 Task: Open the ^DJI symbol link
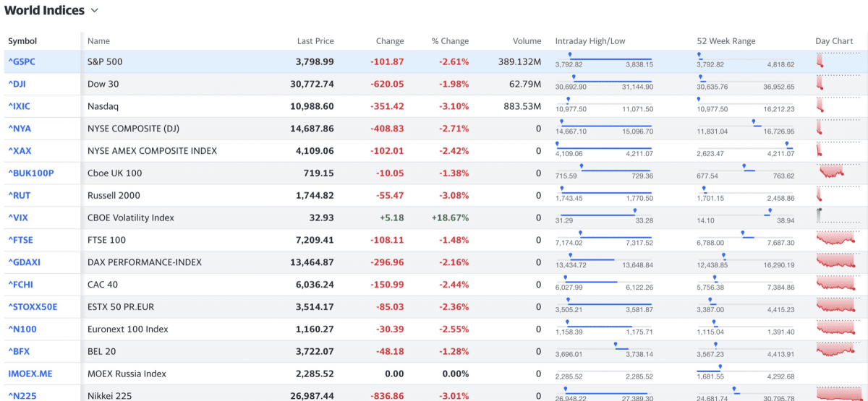click(17, 85)
